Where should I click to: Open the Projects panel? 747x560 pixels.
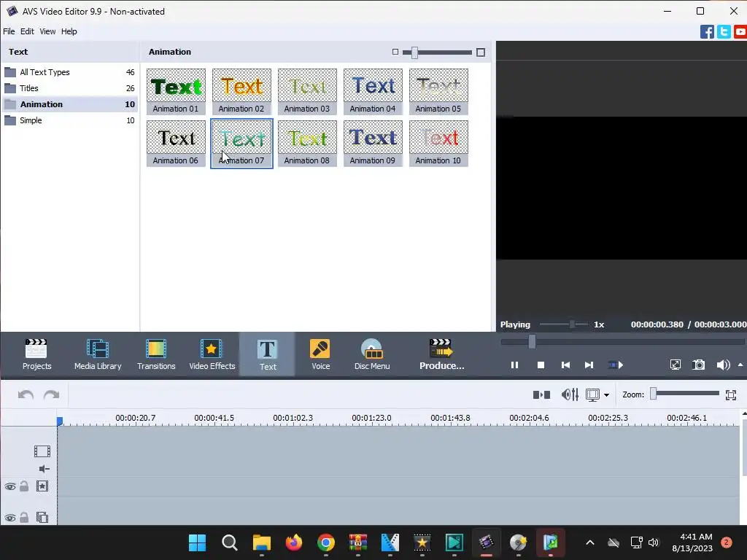[36, 354]
